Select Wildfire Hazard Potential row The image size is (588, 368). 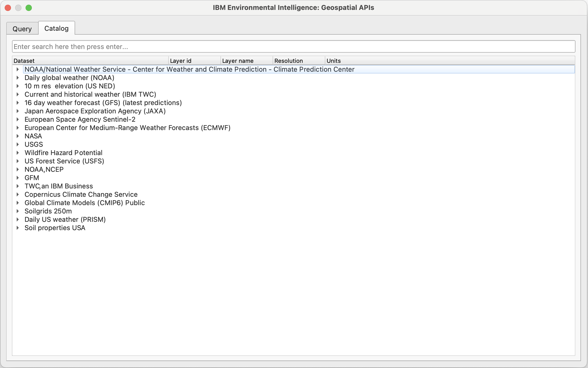(63, 153)
